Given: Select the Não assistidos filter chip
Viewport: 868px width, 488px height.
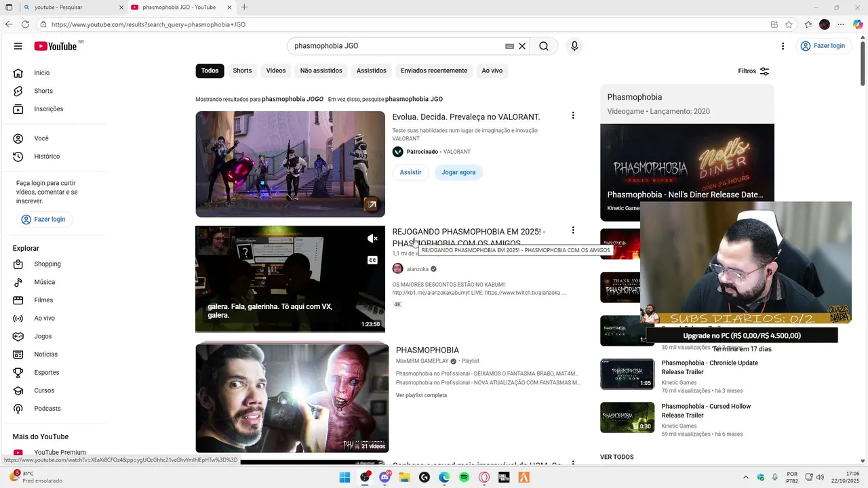Looking at the screenshot, I should point(321,70).
